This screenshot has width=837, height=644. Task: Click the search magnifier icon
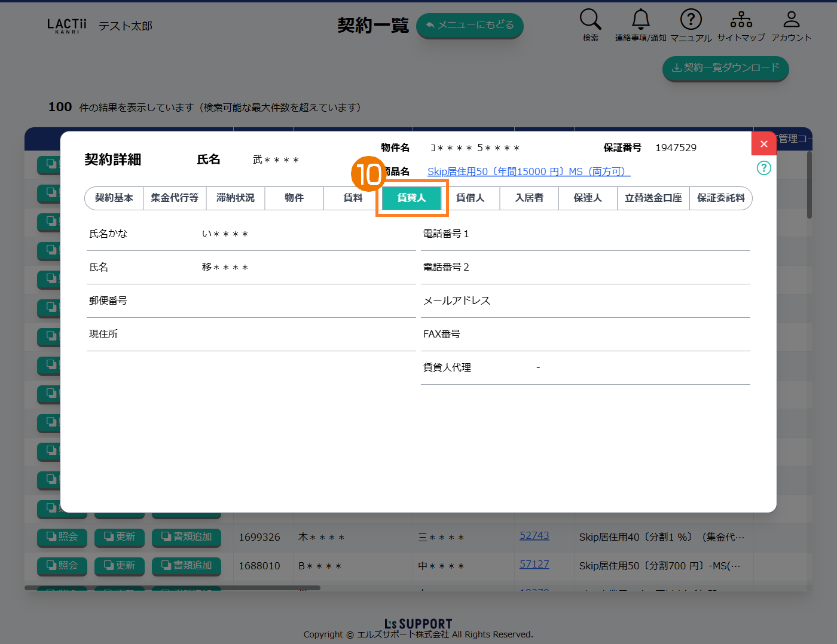pos(590,20)
